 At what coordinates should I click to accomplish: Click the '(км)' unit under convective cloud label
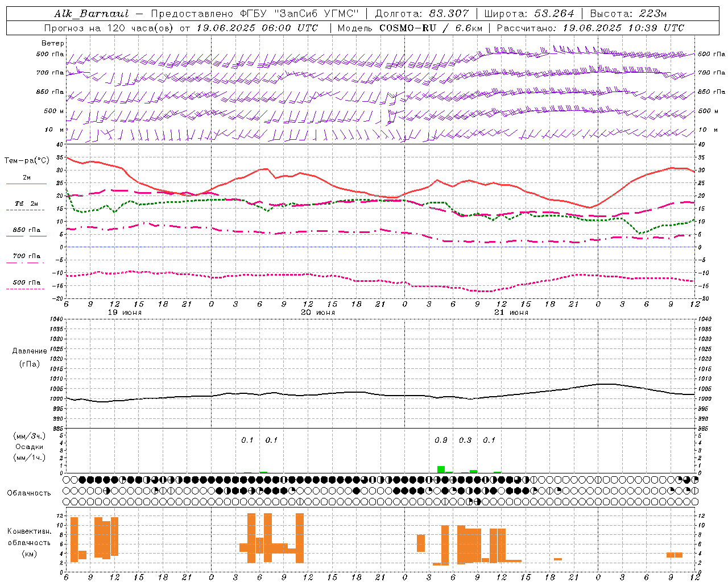pos(30,554)
